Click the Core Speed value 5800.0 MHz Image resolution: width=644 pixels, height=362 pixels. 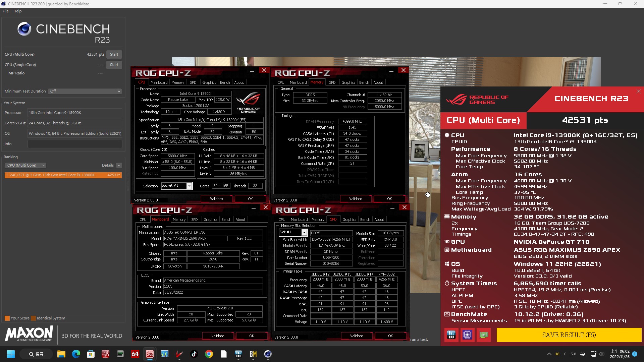point(177,156)
